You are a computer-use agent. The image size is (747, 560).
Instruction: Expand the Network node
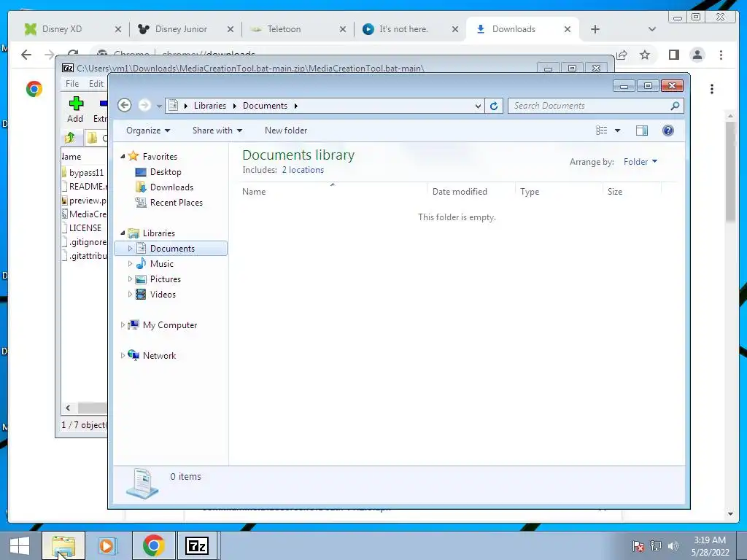coord(123,355)
